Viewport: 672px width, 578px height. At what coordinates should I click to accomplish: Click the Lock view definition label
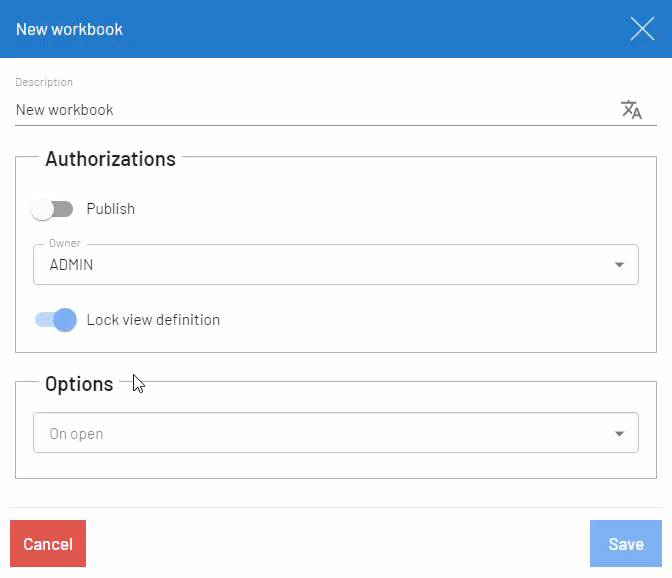pyautogui.click(x=153, y=320)
